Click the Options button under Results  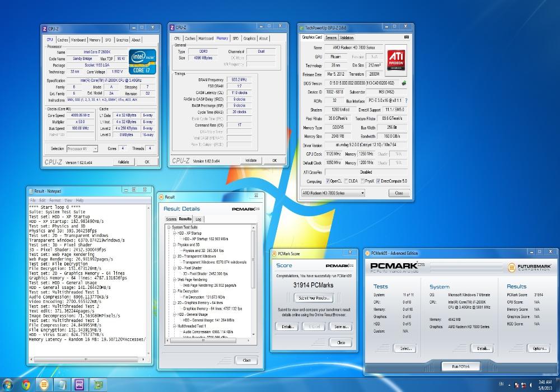pos(539,348)
